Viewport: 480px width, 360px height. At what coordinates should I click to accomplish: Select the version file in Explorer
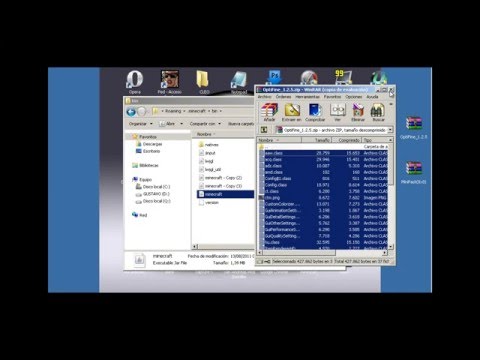tap(209, 202)
